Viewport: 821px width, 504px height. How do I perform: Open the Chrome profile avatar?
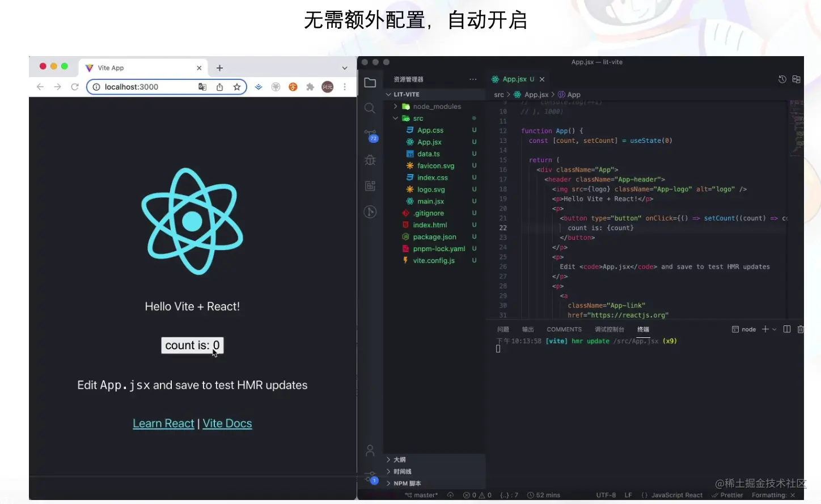point(328,87)
